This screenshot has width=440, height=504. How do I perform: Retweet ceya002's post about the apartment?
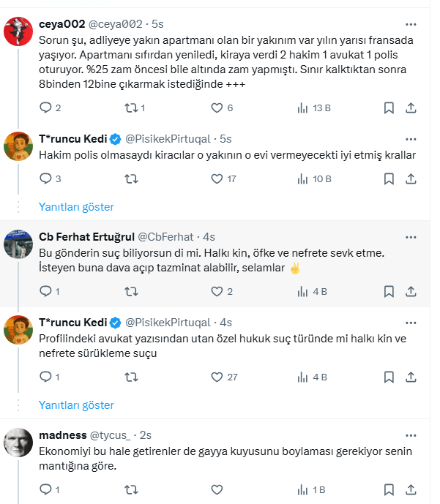pos(131,108)
